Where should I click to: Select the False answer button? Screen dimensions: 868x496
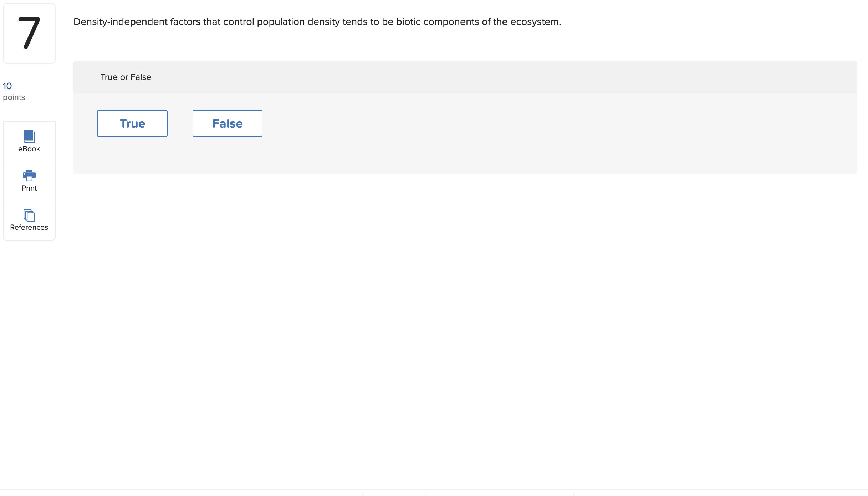point(227,123)
